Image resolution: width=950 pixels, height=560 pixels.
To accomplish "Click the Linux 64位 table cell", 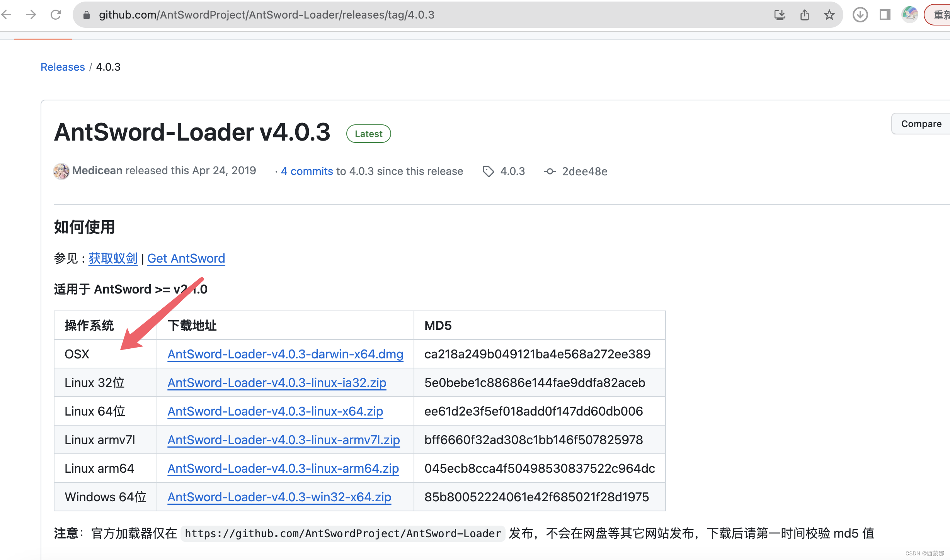I will [106, 411].
